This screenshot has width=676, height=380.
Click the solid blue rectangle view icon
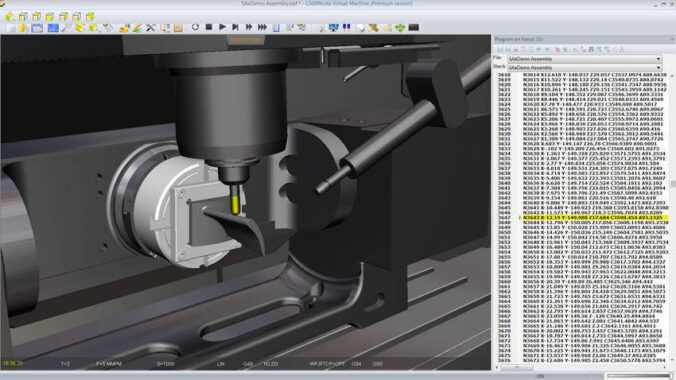coord(53,28)
